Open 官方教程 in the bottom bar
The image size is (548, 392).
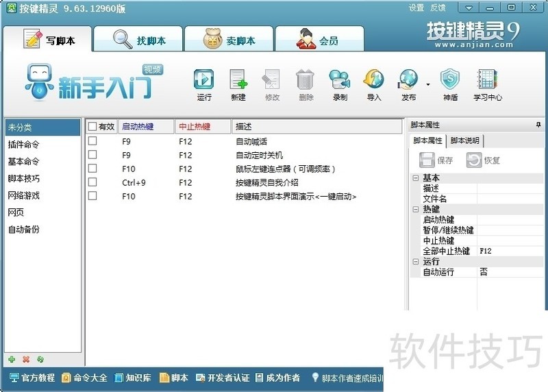click(32, 378)
